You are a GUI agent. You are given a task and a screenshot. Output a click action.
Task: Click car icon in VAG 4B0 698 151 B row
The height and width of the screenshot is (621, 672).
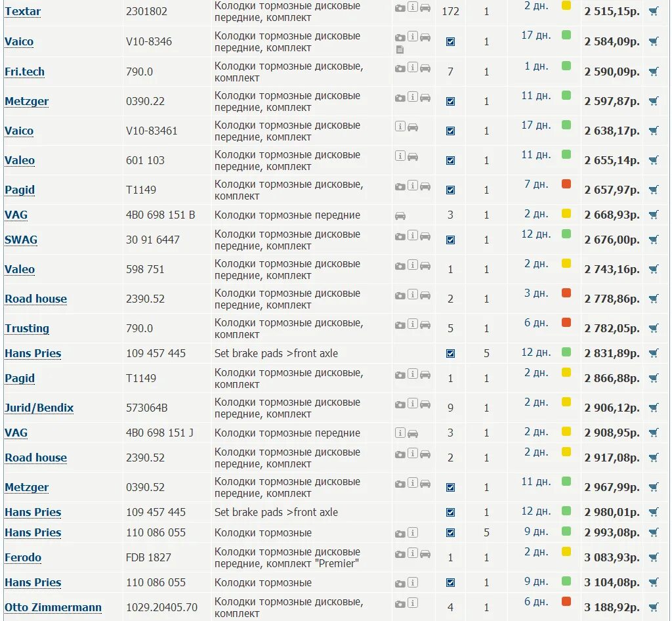click(x=400, y=215)
